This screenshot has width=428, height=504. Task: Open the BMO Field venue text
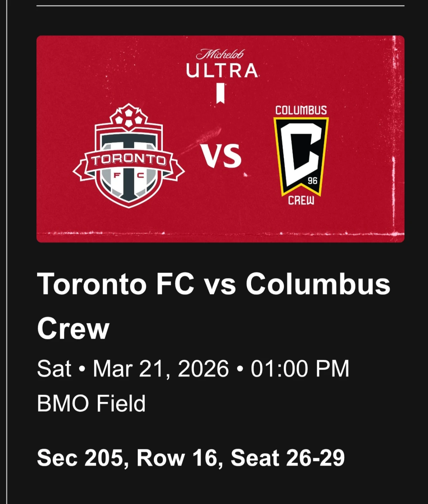tap(91, 403)
